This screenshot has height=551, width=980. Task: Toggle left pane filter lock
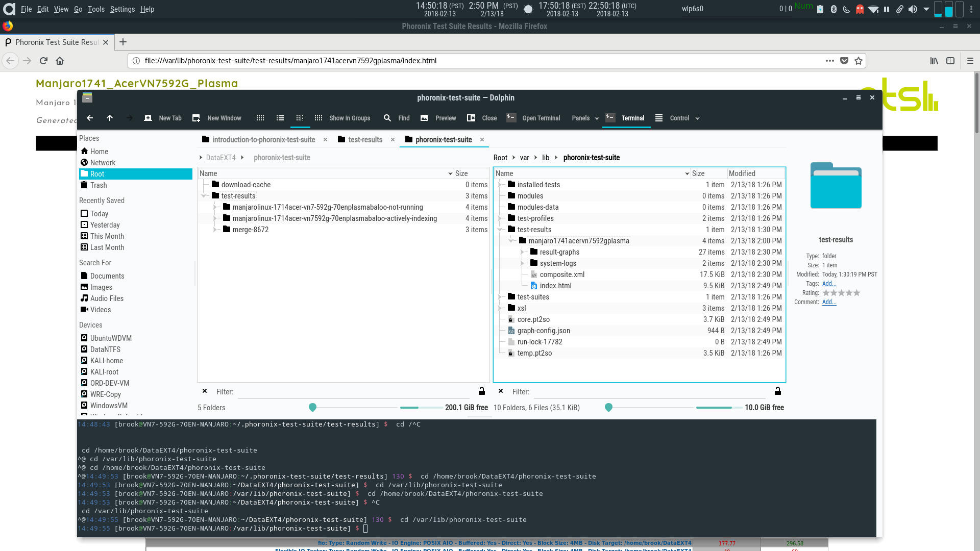pos(482,391)
